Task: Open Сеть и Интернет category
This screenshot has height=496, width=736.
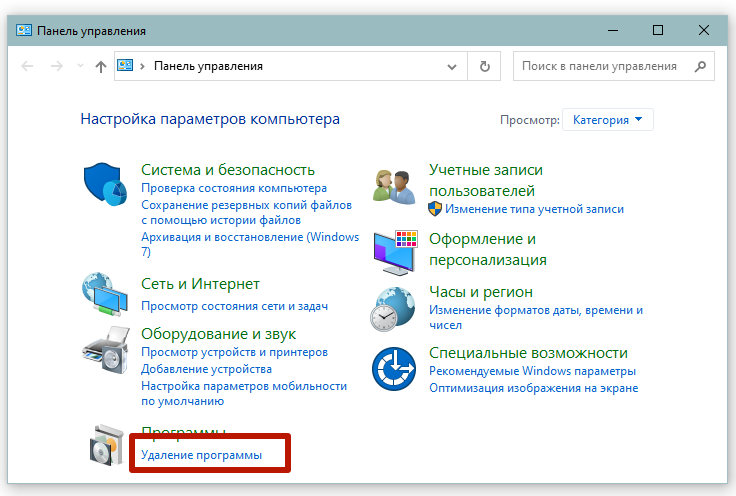Action: pos(200,283)
